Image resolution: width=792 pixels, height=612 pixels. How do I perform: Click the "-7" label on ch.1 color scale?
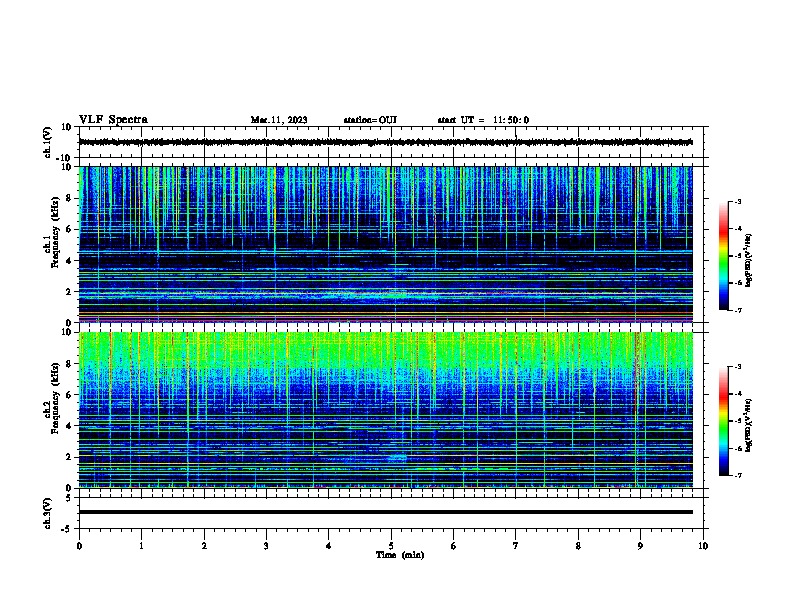(x=738, y=310)
